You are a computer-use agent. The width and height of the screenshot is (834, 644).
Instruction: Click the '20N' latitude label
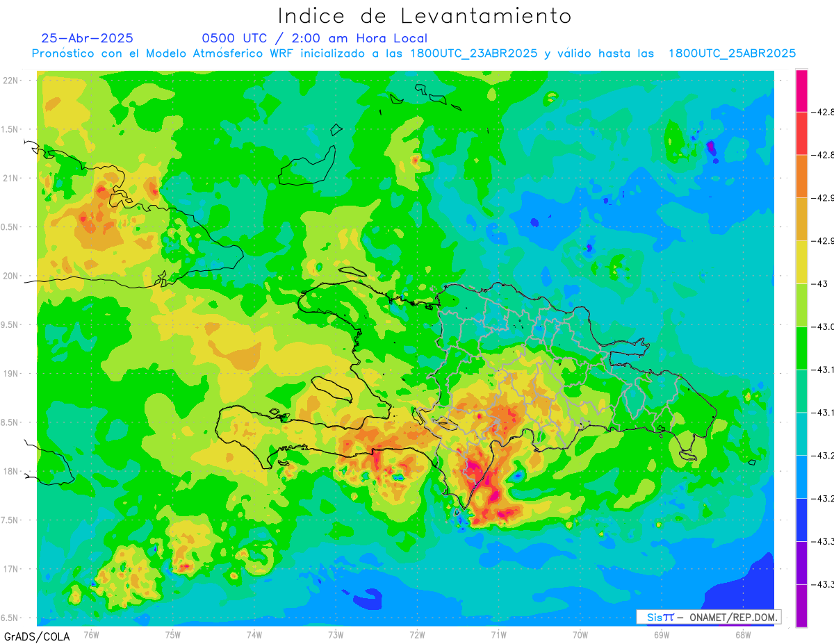click(11, 276)
